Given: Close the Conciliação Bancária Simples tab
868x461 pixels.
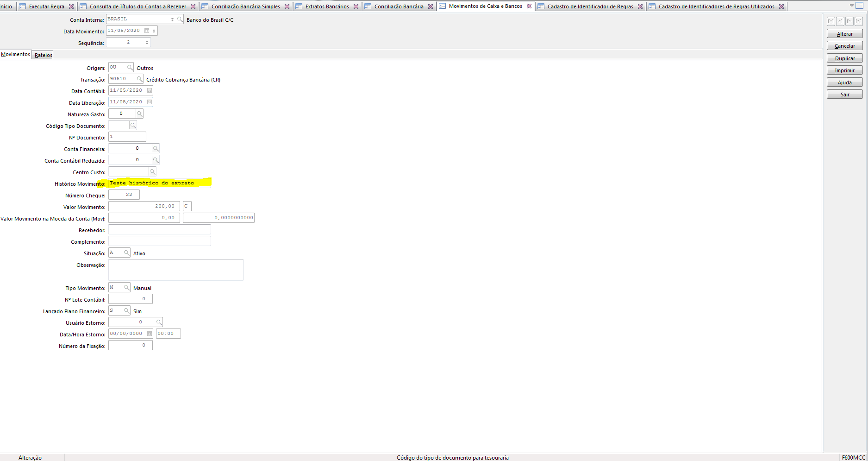Looking at the screenshot, I should [287, 6].
